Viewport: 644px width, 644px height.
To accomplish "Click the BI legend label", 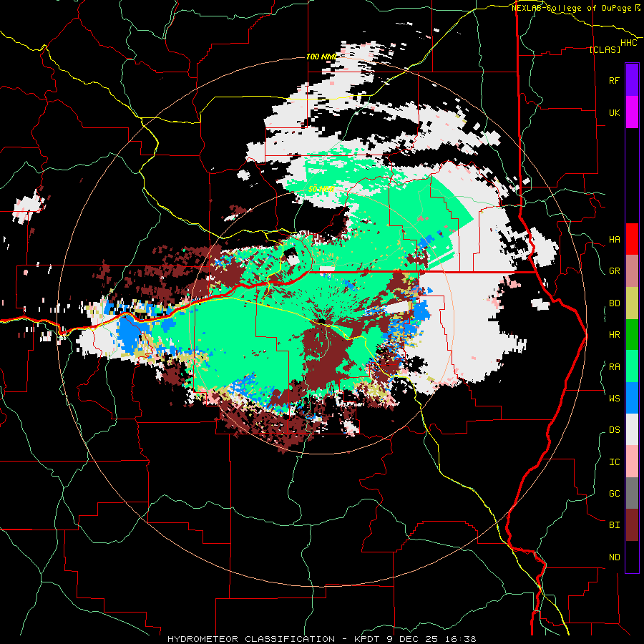I will pos(614,525).
